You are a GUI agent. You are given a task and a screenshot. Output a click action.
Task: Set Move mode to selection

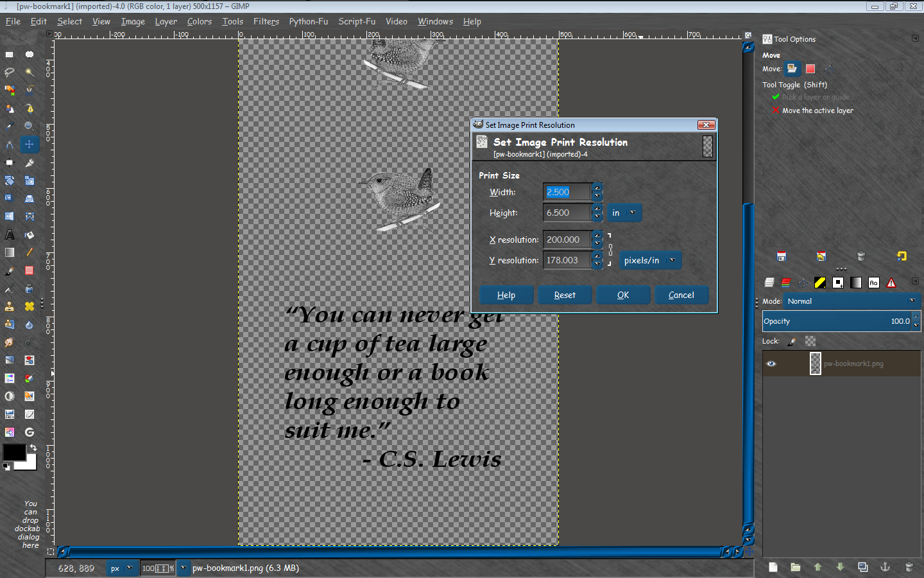point(810,69)
